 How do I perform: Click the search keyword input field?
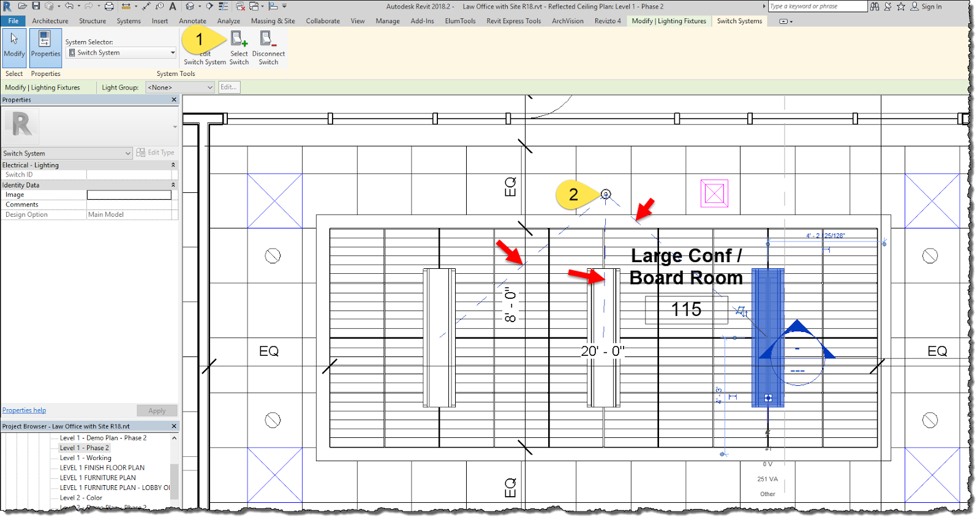click(818, 6)
